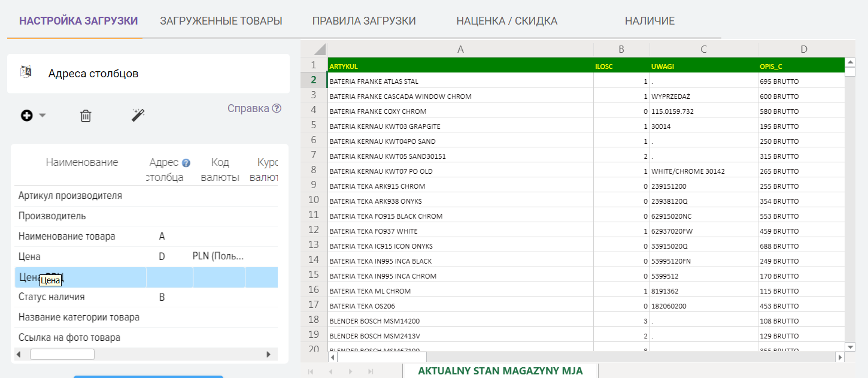
Task: Click the translate icon beside Адреса столбцов
Action: pos(26,72)
